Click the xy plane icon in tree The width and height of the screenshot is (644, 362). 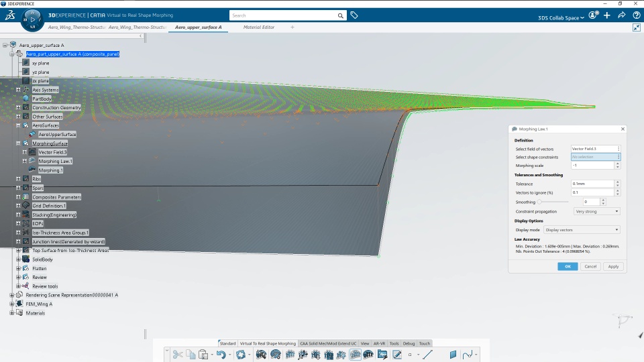[26, 63]
